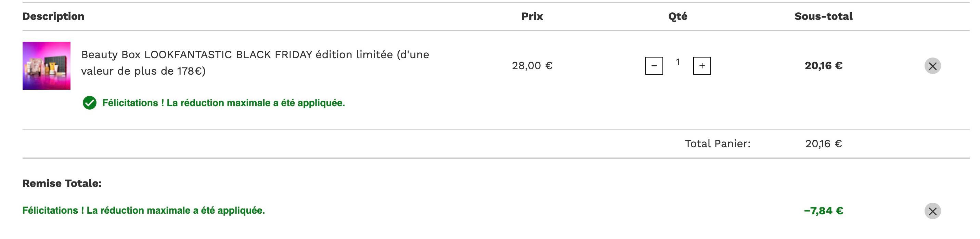Viewport: 980px width, 239px height.
Task: Increase quantity with the plus button
Action: pos(702,66)
